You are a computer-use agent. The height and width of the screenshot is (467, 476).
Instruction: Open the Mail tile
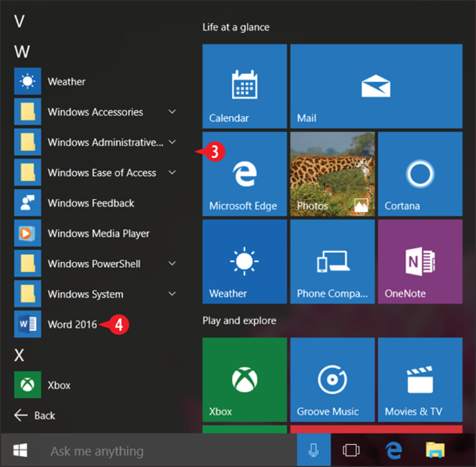tap(376, 86)
